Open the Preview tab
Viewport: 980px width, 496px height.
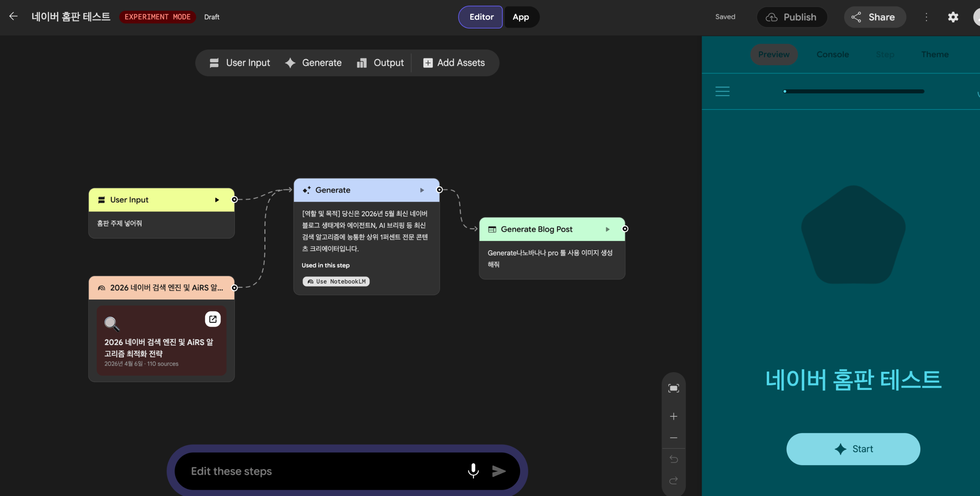[x=774, y=55]
